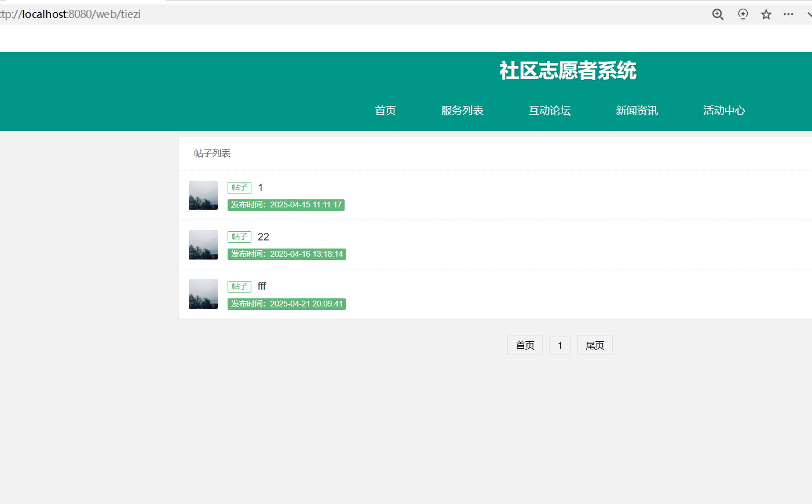Open thumbnail image of post "1"

pyautogui.click(x=203, y=195)
